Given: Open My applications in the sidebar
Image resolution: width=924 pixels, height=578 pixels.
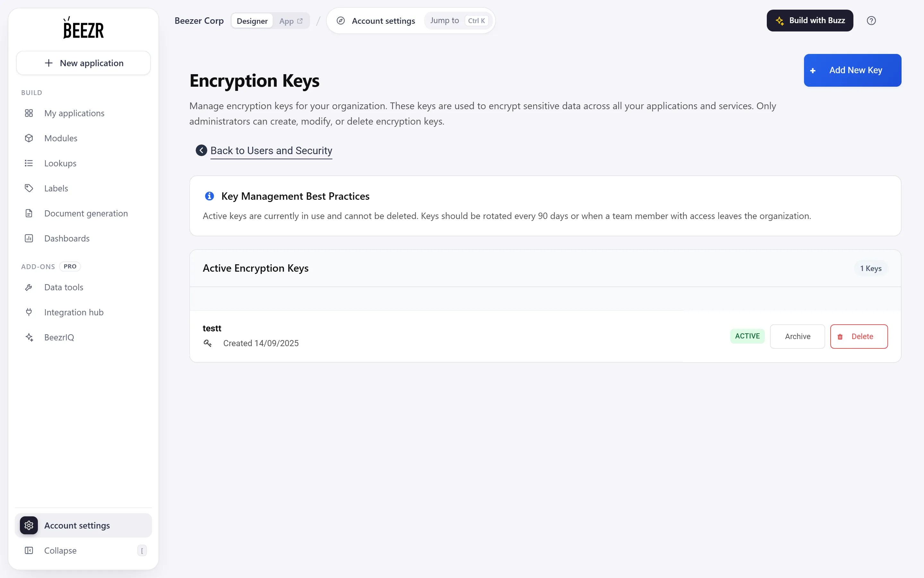Looking at the screenshot, I should click(83, 113).
